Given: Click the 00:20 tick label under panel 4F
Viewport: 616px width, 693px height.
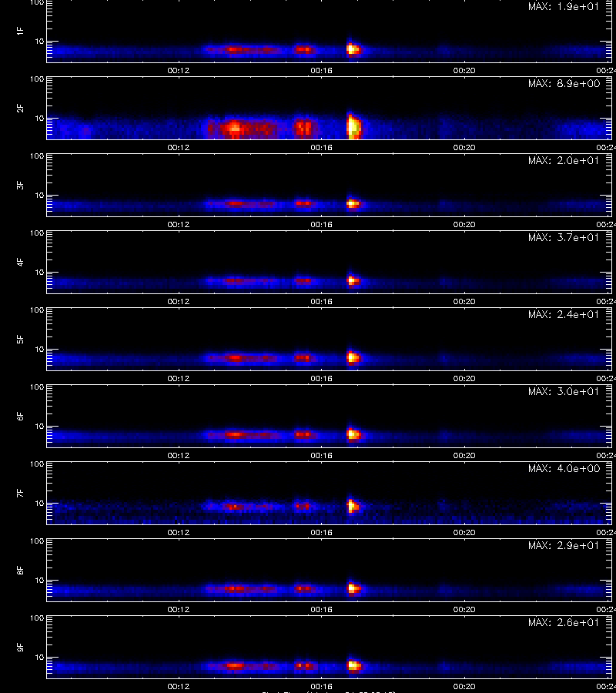Looking at the screenshot, I should [464, 301].
